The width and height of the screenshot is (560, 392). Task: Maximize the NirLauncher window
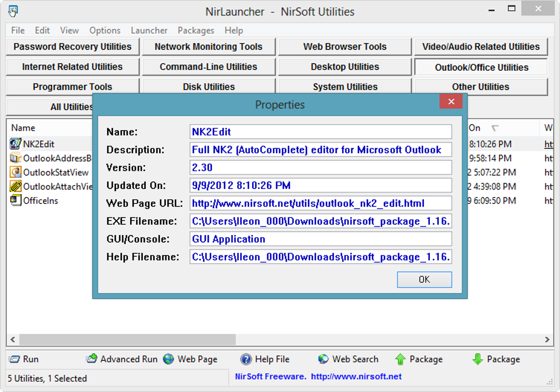click(x=512, y=9)
